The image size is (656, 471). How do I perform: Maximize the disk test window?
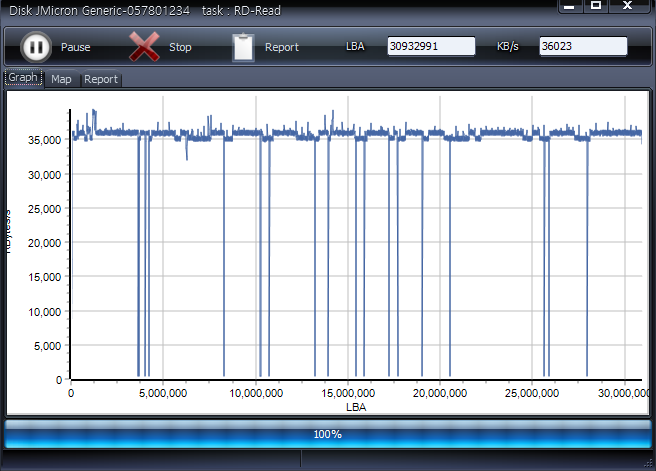pyautogui.click(x=596, y=6)
